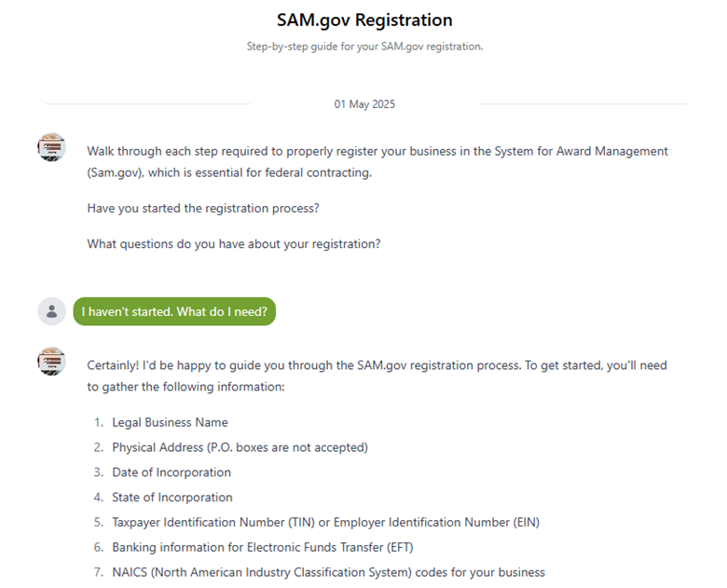Select the 'Banking information for EFT' list item
This screenshot has width=727, height=588.
pyautogui.click(x=262, y=547)
